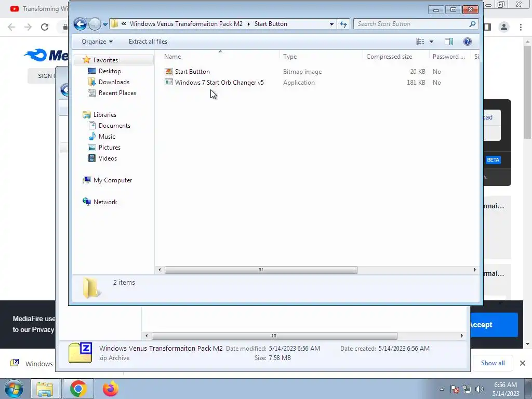Select My Computer in navigation pane
Screen dimensions: 532x399
click(x=113, y=180)
